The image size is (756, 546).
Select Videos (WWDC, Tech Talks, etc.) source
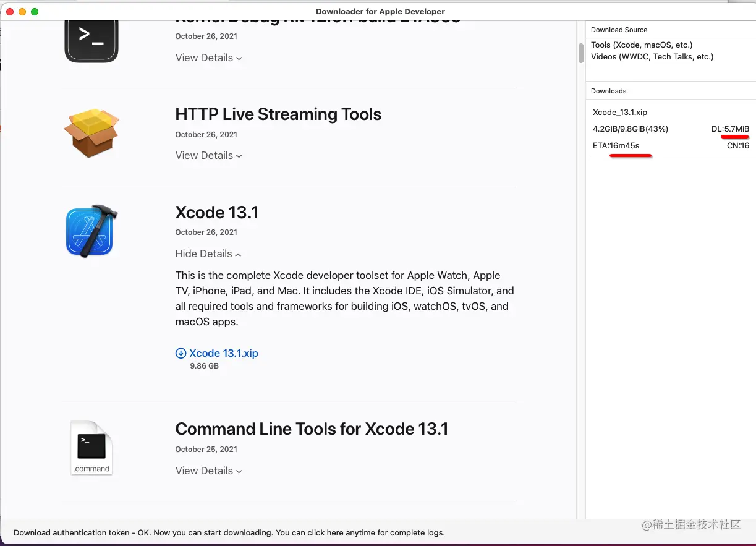(x=652, y=57)
